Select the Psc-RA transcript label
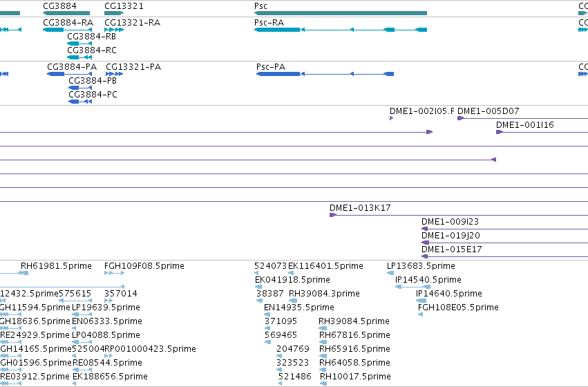This screenshot has height=387, width=588. coord(269,23)
